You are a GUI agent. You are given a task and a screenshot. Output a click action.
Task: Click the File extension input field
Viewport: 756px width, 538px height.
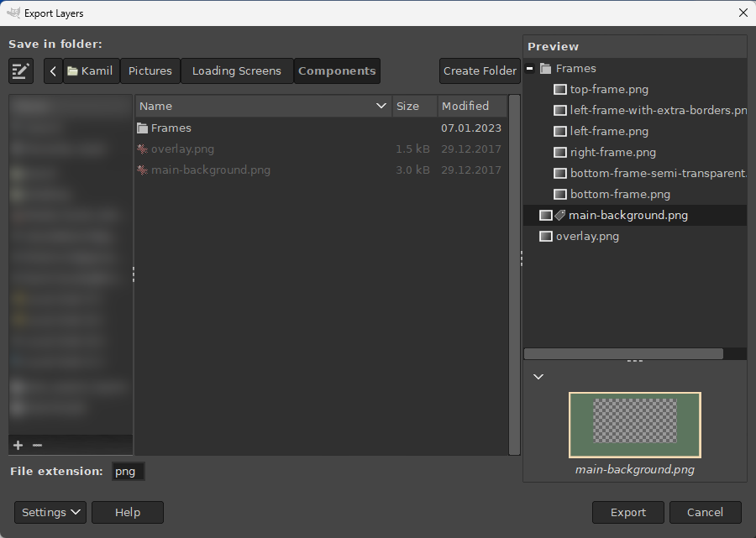coord(129,472)
